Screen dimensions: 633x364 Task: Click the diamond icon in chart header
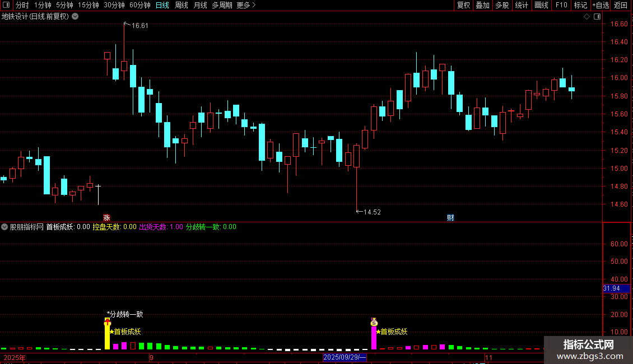(587, 17)
